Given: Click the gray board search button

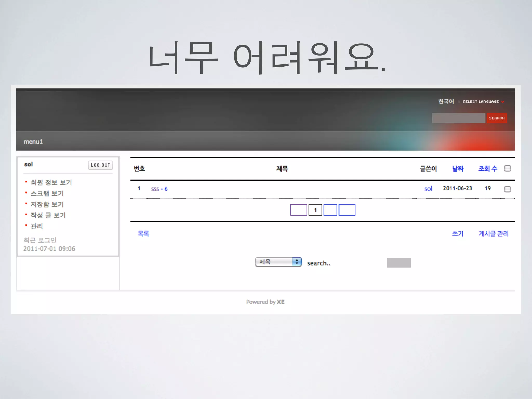Looking at the screenshot, I should 399,263.
